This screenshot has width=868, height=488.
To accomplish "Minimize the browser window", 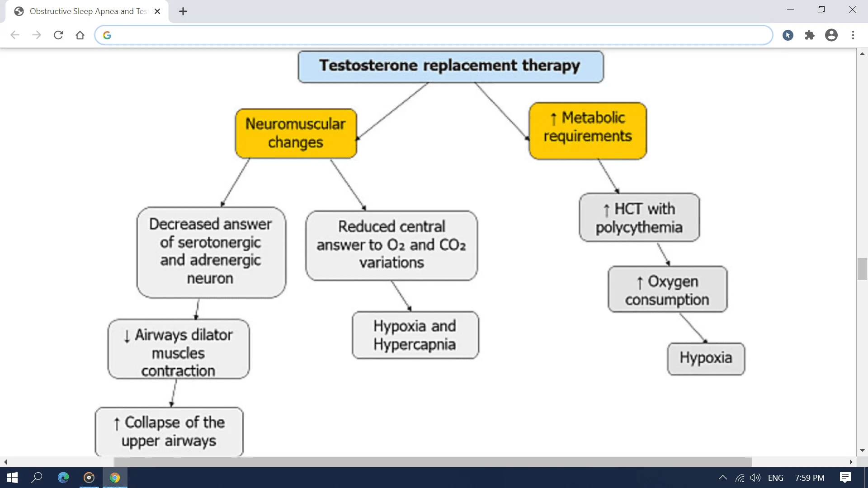I will click(x=790, y=10).
